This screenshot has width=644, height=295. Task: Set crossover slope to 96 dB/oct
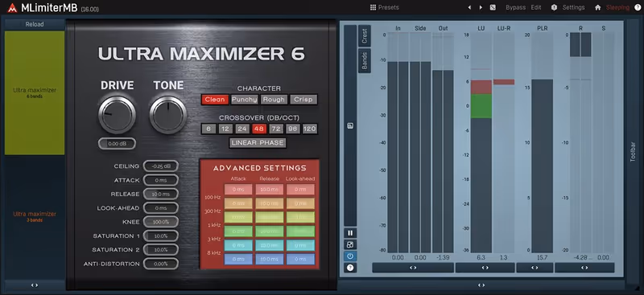(293, 129)
